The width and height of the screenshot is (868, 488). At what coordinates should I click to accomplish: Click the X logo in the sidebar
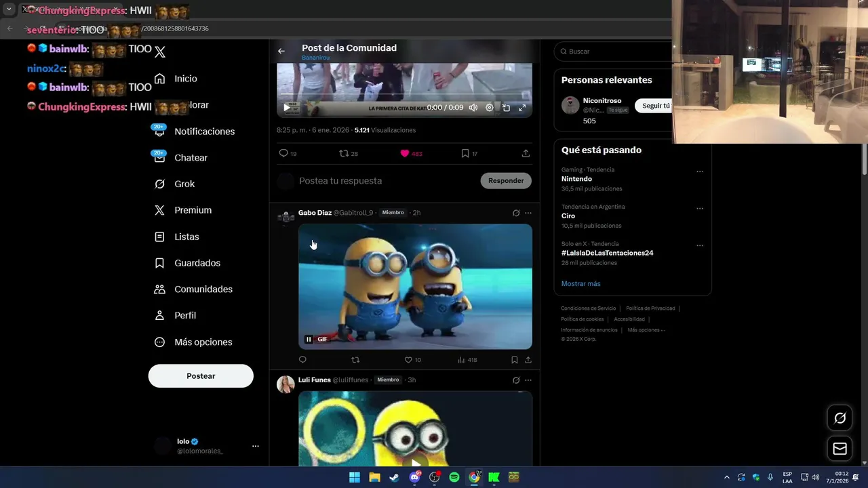click(x=160, y=52)
